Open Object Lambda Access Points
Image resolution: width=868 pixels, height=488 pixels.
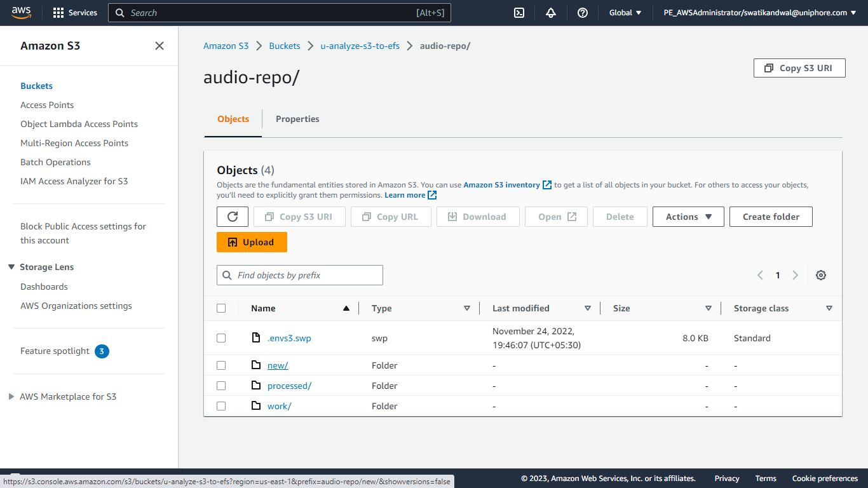79,124
